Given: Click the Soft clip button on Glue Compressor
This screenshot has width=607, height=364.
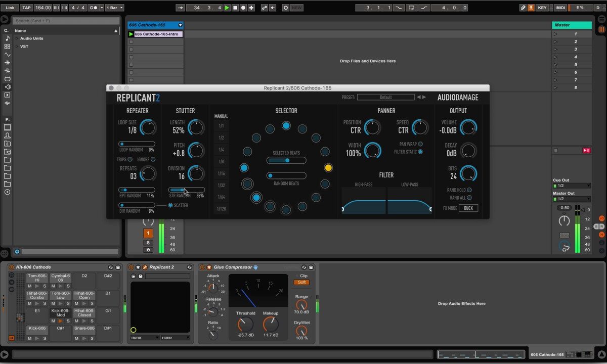Looking at the screenshot, I should [301, 282].
